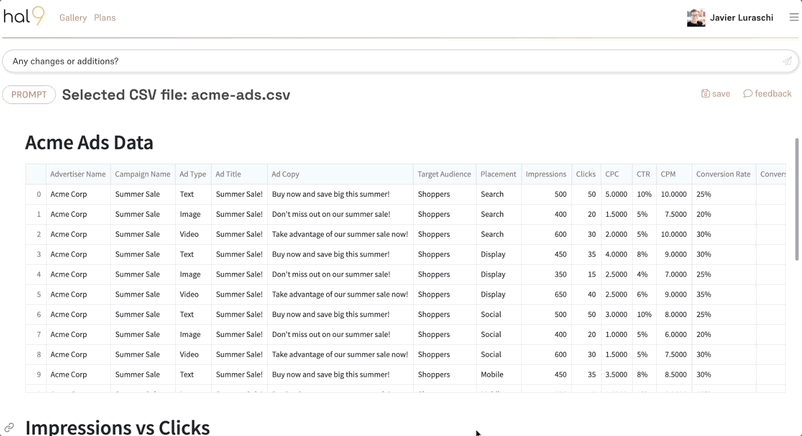
Task: Sort by the Impressions column header
Action: pos(546,174)
